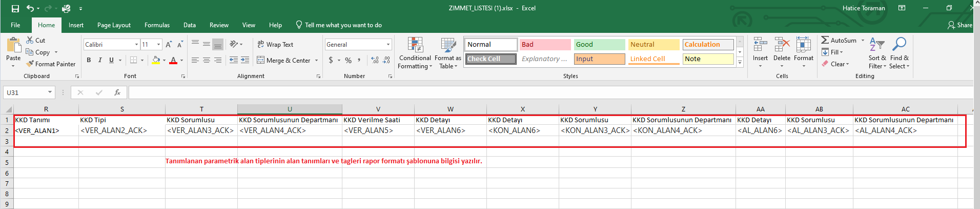Image resolution: width=980 pixels, height=209 pixels.
Task: Save the workbook with the Save icon
Action: point(15,8)
